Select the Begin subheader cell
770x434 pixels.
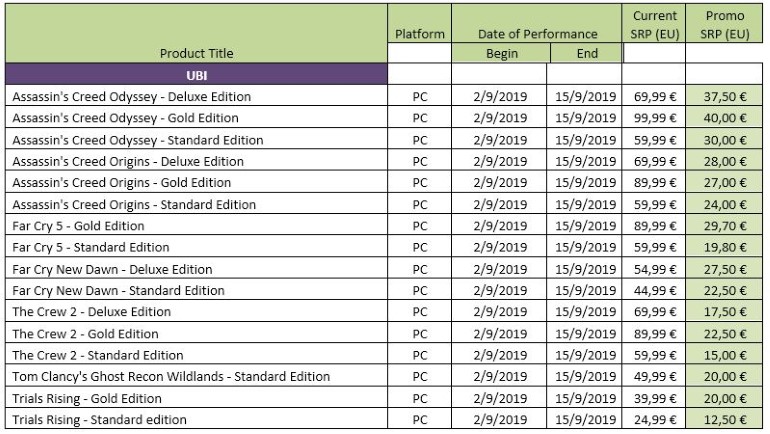click(501, 54)
